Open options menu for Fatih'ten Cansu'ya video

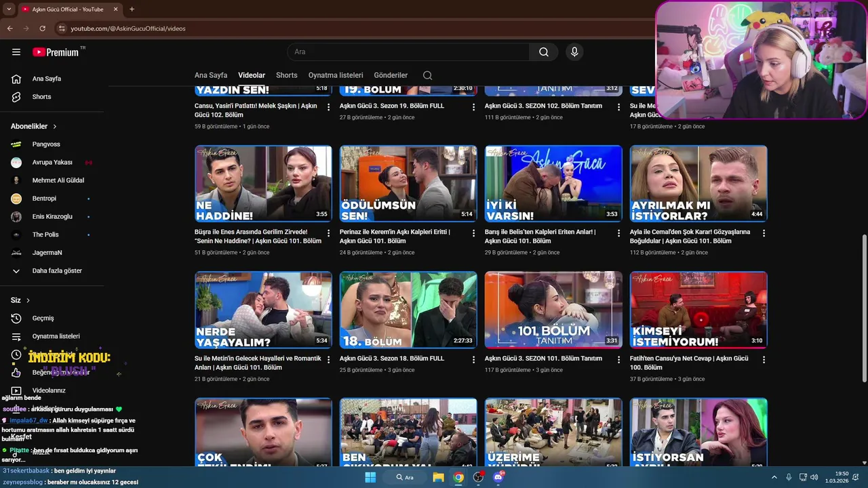pos(764,359)
